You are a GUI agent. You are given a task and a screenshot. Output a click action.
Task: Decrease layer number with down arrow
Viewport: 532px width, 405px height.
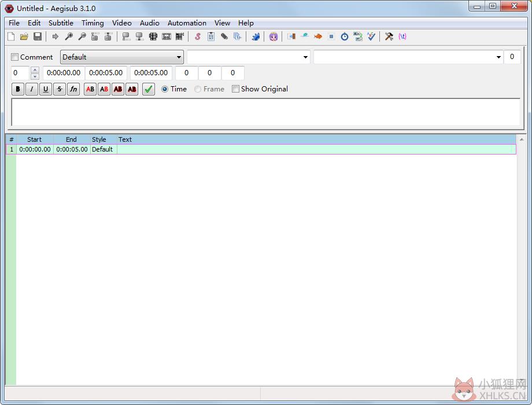(x=35, y=76)
